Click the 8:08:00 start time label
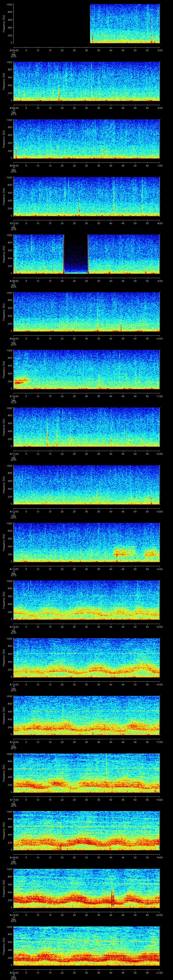The image size is (173, 980). [14, 281]
